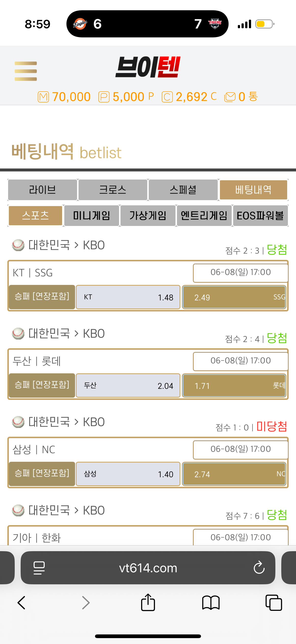Select the EOS파워볼 category tab
Viewport: 296px width, 644px height.
(x=260, y=216)
